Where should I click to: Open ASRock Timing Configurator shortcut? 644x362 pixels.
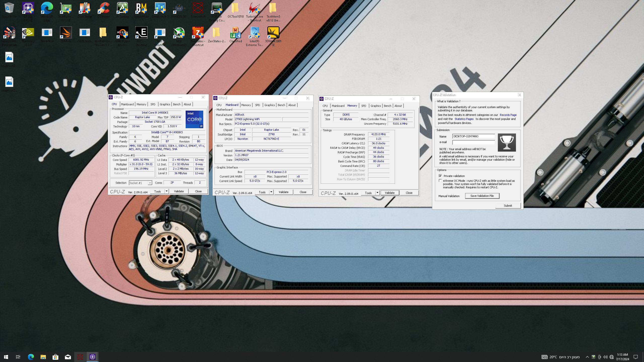pyautogui.click(x=217, y=12)
